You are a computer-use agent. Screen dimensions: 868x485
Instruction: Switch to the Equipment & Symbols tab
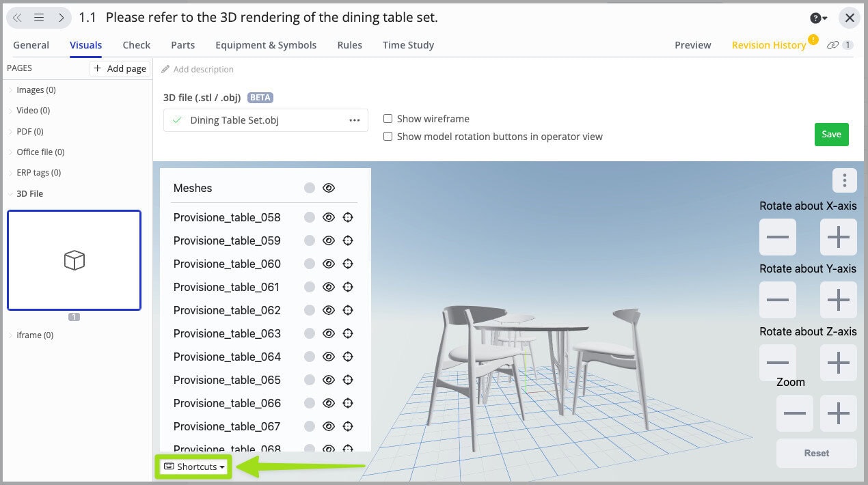[x=265, y=44]
